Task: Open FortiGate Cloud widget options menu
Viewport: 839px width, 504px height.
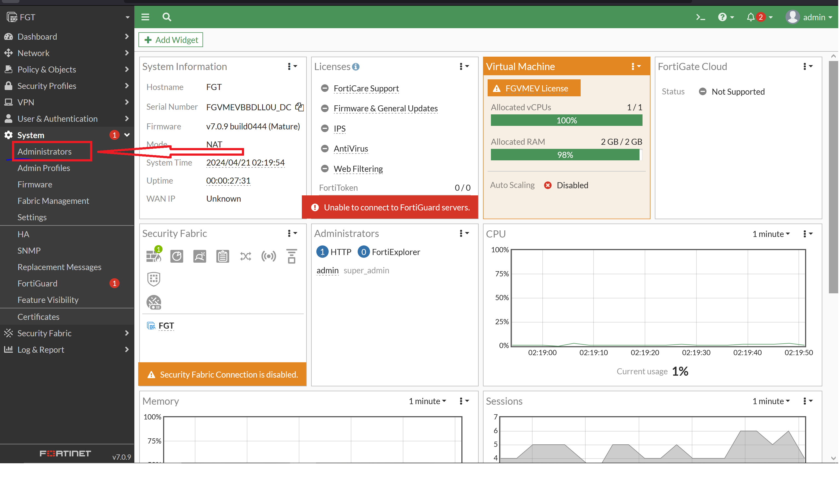Action: [808, 66]
